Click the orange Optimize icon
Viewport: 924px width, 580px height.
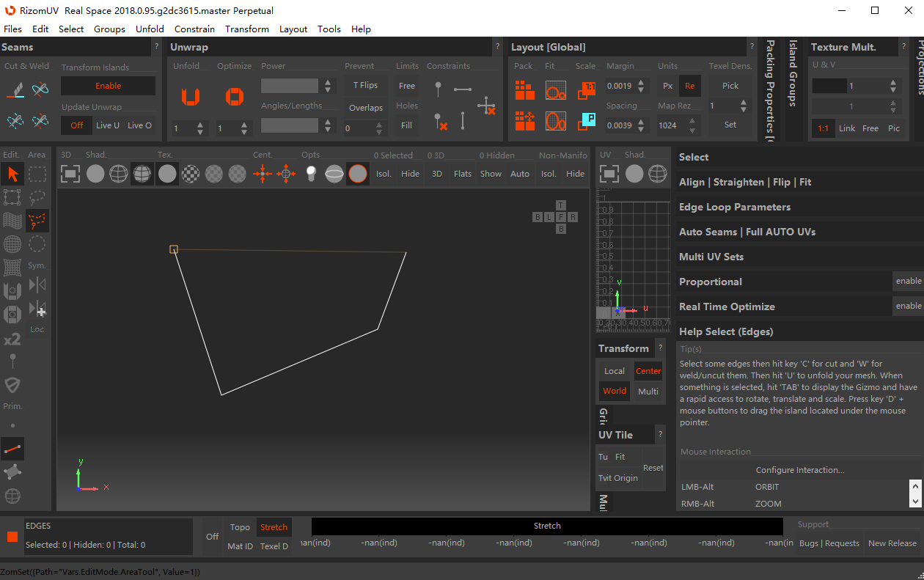tap(235, 96)
